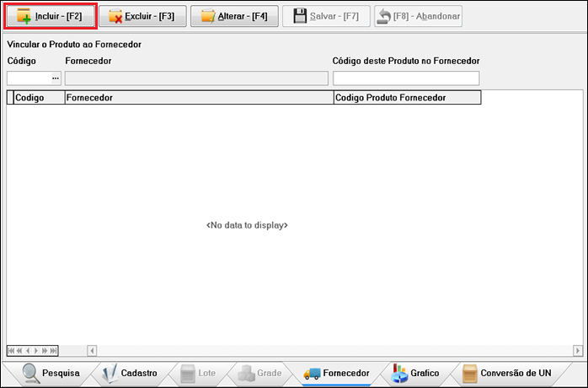Click the horizontal scrollbar left arrow
Screen dimensions: 588x388
tap(92, 351)
